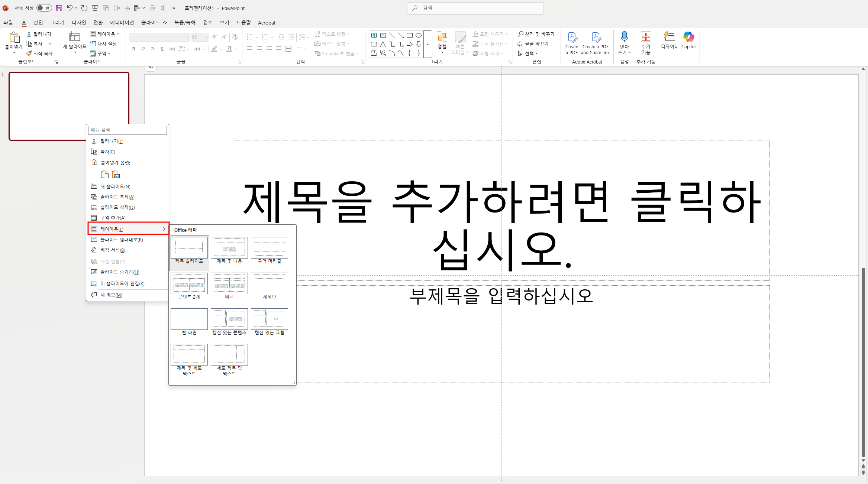Click the menu search (메뉴 검색) field

128,130
